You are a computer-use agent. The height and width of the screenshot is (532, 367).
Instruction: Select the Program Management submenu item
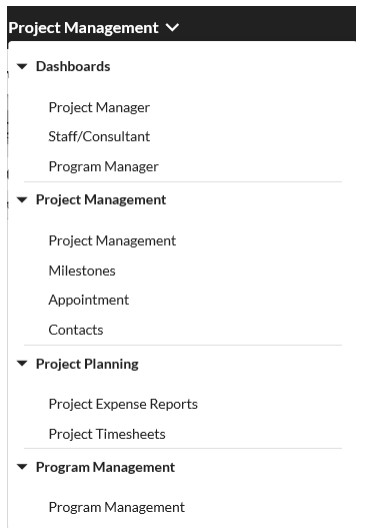117,508
